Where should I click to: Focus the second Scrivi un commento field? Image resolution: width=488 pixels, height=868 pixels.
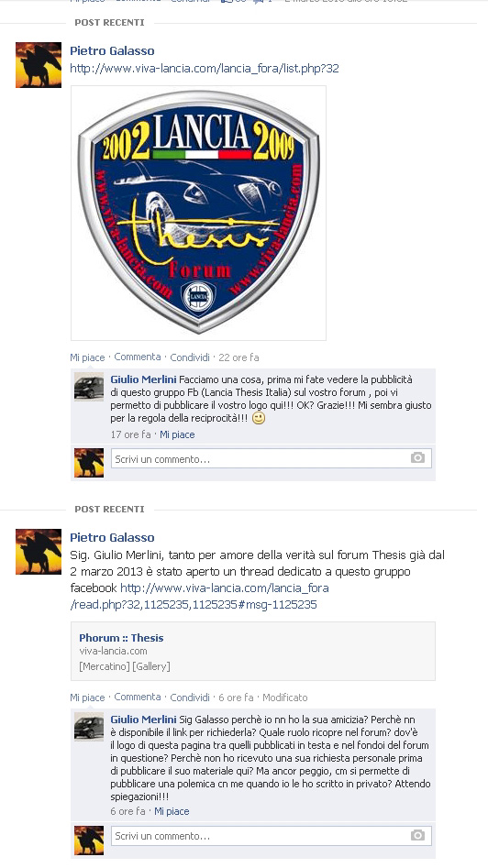[x=271, y=836]
